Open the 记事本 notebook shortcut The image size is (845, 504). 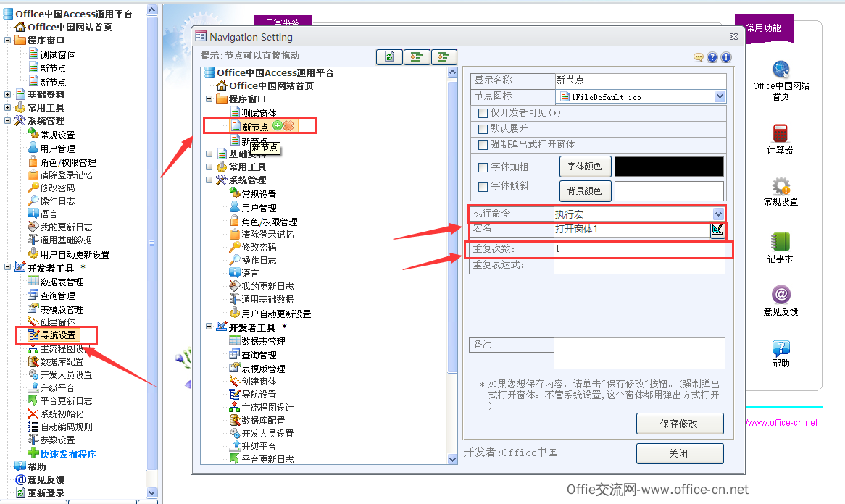click(781, 242)
